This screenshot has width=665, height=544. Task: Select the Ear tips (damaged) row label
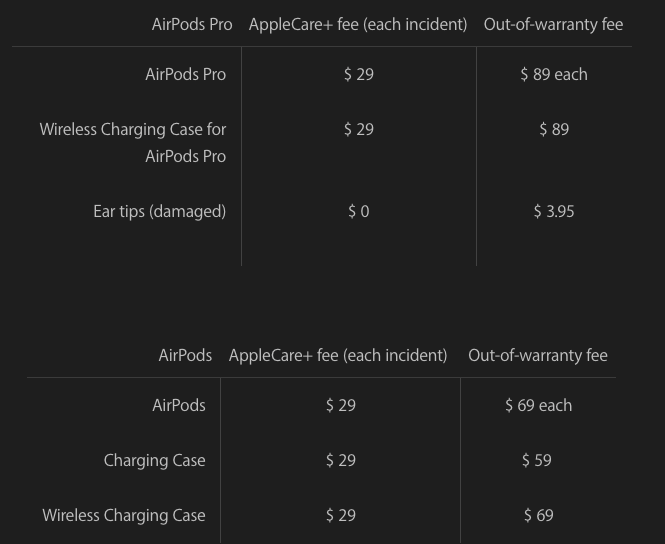tap(159, 211)
